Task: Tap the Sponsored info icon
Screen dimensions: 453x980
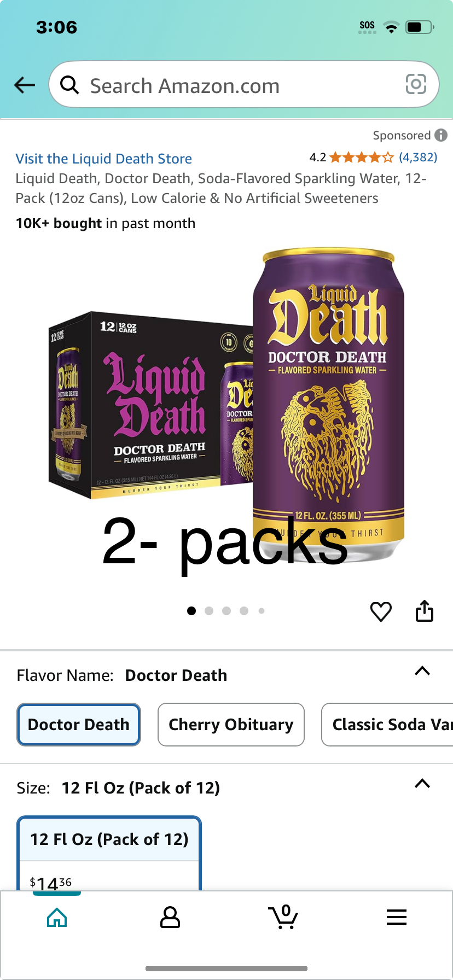Action: [441, 135]
